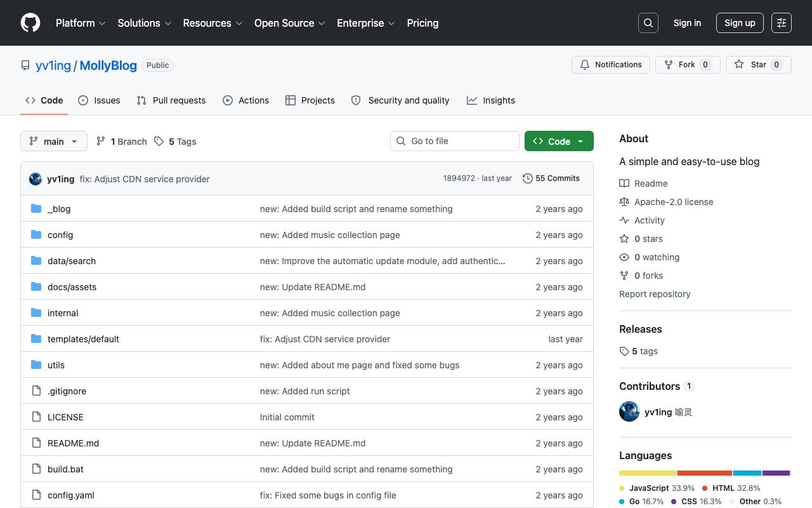812x508 pixels.
Task: Click the README.md file icon
Action: click(x=36, y=443)
